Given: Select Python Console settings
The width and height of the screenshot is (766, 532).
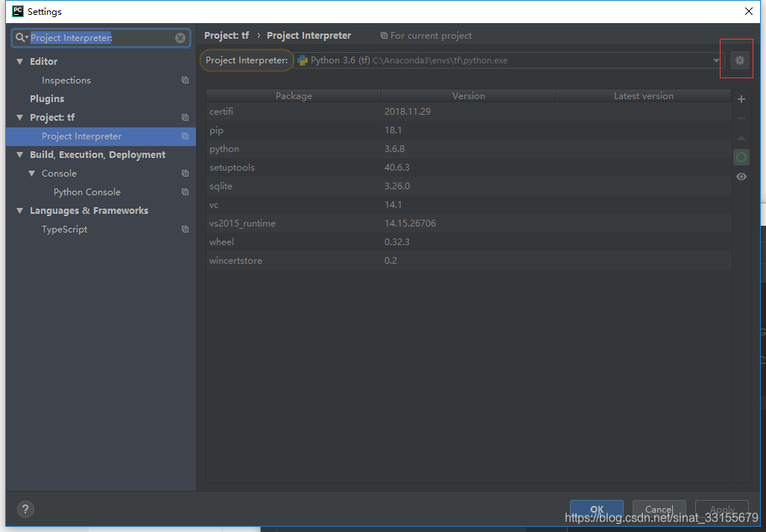Looking at the screenshot, I should [87, 192].
